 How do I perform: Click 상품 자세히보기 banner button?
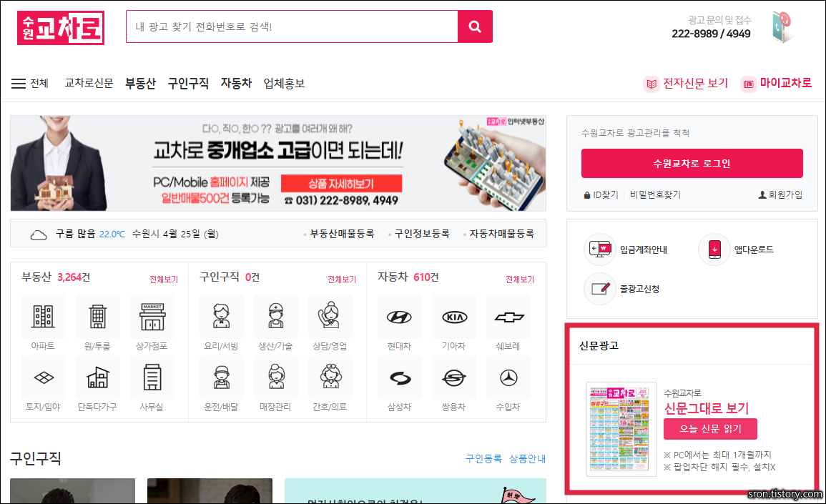pyautogui.click(x=341, y=183)
